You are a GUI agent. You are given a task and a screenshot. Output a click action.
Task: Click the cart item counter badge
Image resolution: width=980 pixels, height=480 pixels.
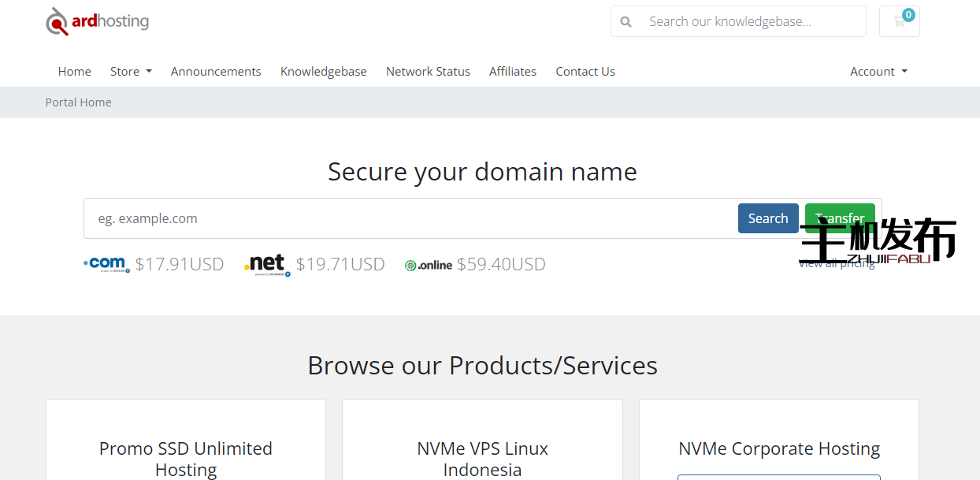910,13
